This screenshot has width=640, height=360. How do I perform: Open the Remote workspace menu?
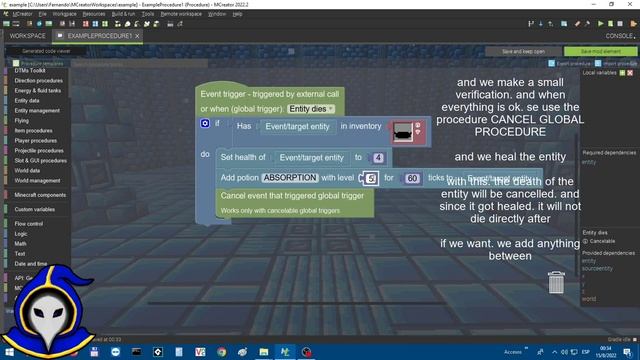pos(181,14)
